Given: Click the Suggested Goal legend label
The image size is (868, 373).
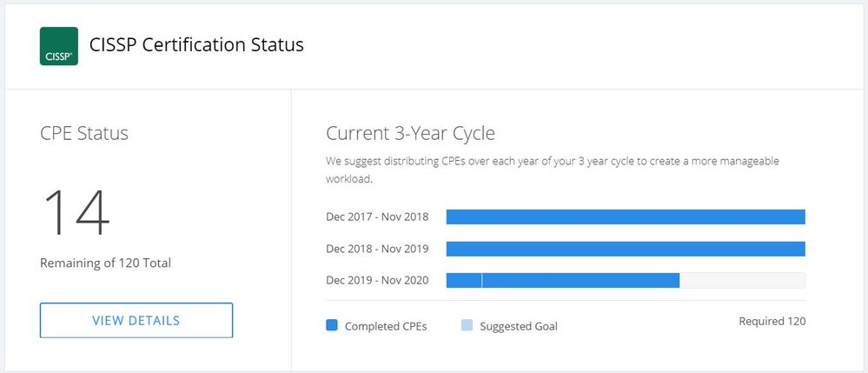Looking at the screenshot, I should [x=519, y=326].
